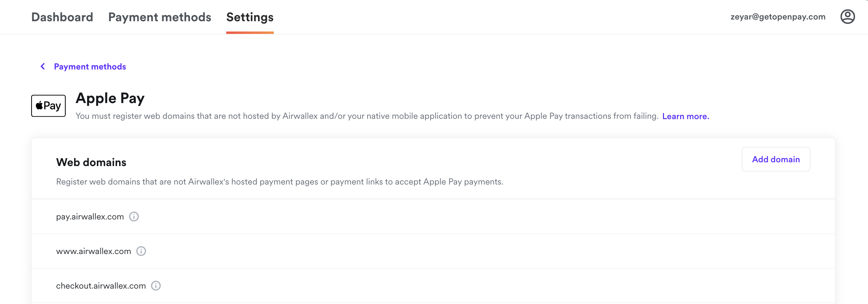This screenshot has width=868, height=304.
Task: Click the back chevron before Payment methods
Action: 43,66
